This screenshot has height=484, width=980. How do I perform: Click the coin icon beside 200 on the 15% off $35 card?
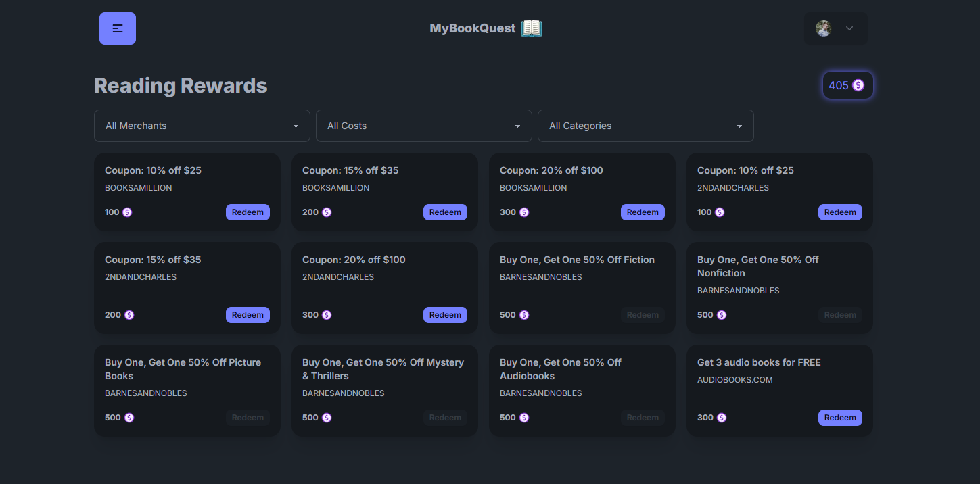[327, 212]
